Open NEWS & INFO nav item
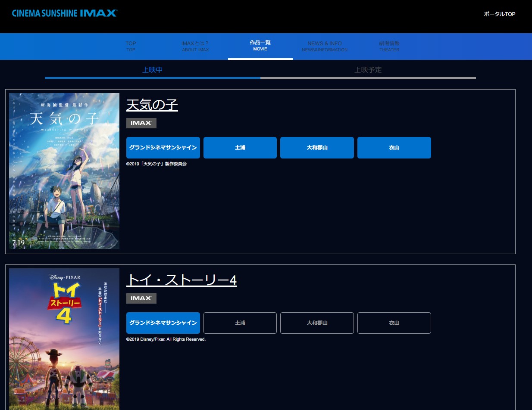The width and height of the screenshot is (532, 410). tap(325, 46)
